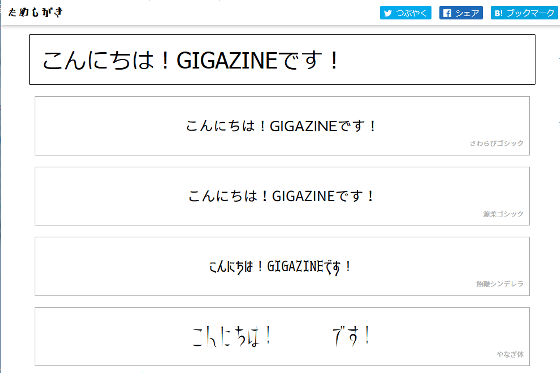Tweet via the つぶやく button label
The image size is (560, 373).
pyautogui.click(x=411, y=13)
